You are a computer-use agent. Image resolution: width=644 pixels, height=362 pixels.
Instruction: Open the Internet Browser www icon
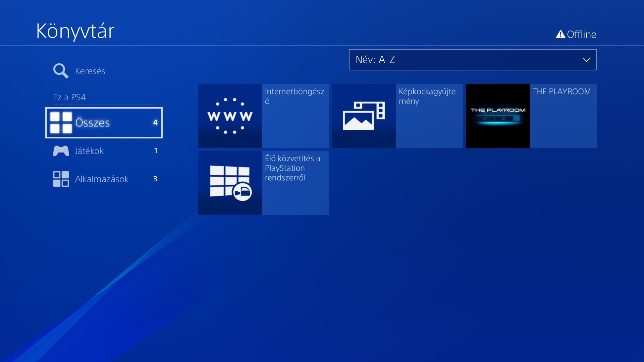230,116
